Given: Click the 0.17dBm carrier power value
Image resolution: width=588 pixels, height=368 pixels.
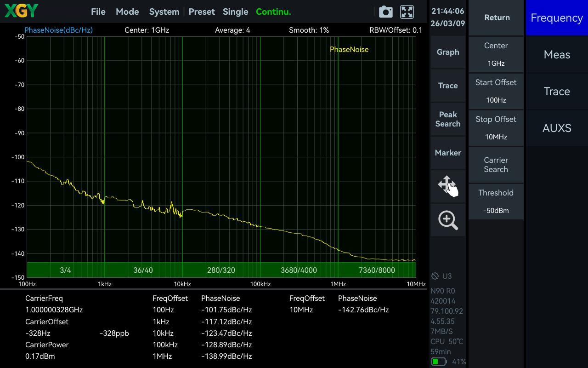Looking at the screenshot, I should click(x=40, y=356).
